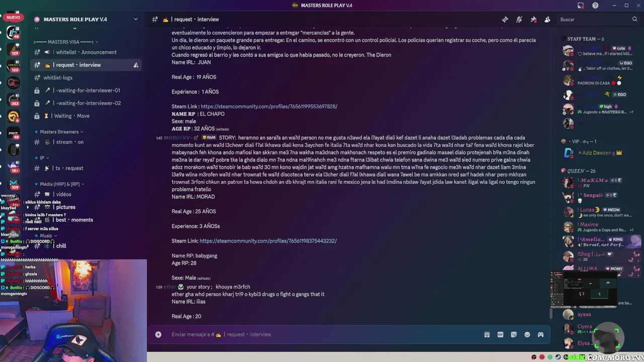Open the Inbox icon in title bar
644x362 pixels.
click(x=581, y=6)
